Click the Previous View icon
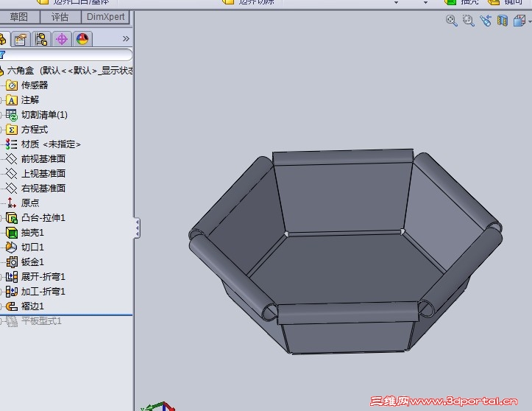532x411 pixels. [x=486, y=21]
